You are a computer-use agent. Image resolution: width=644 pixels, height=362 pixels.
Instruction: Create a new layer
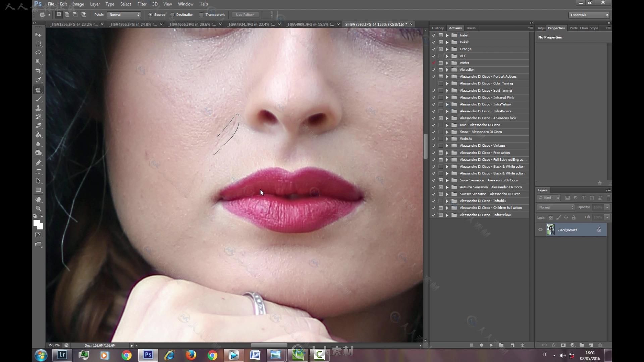pyautogui.click(x=591, y=345)
